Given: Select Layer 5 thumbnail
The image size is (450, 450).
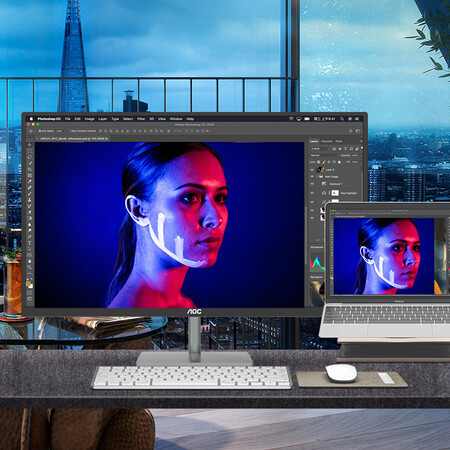Looking at the screenshot, I should pyautogui.click(x=321, y=170).
